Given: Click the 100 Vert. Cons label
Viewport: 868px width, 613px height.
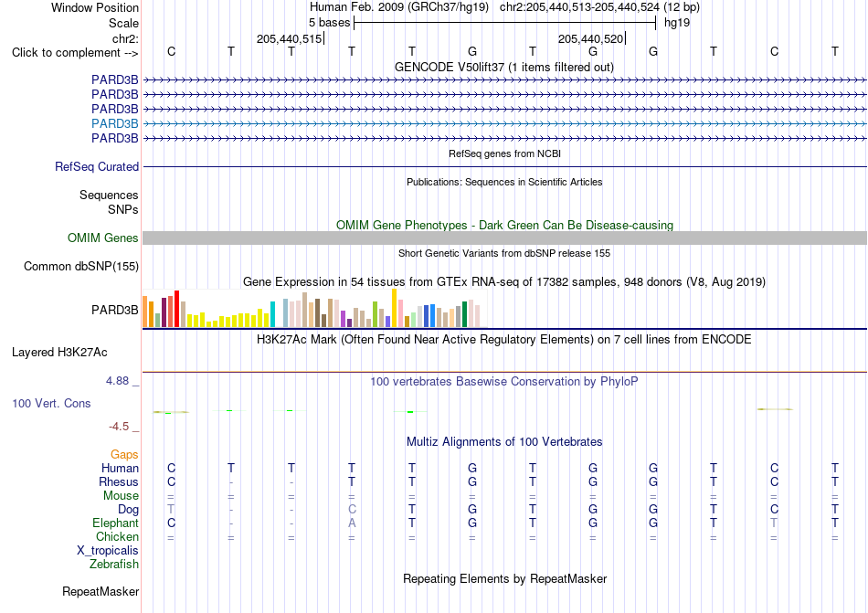Looking at the screenshot, I should pyautogui.click(x=51, y=403).
